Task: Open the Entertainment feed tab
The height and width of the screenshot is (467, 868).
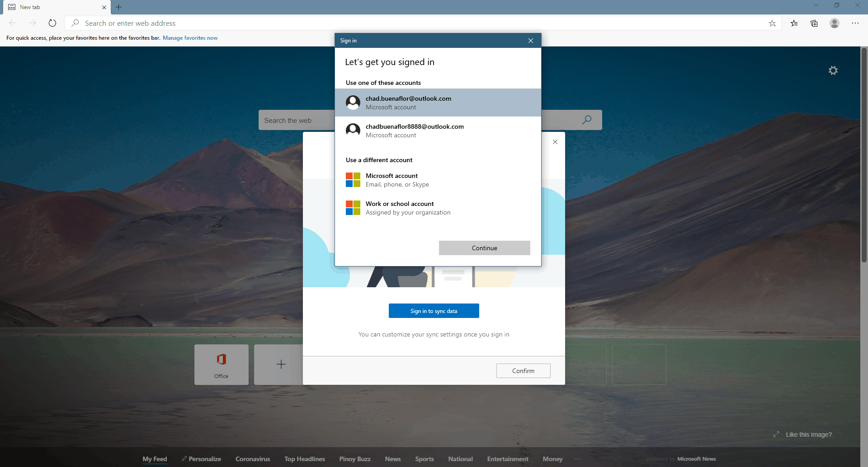Action: (508, 459)
